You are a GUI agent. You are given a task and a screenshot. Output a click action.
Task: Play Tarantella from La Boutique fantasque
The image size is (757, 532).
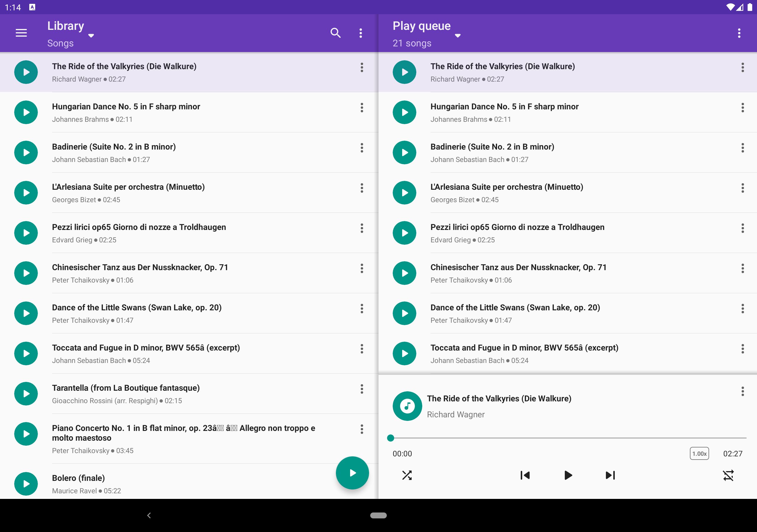pyautogui.click(x=26, y=394)
